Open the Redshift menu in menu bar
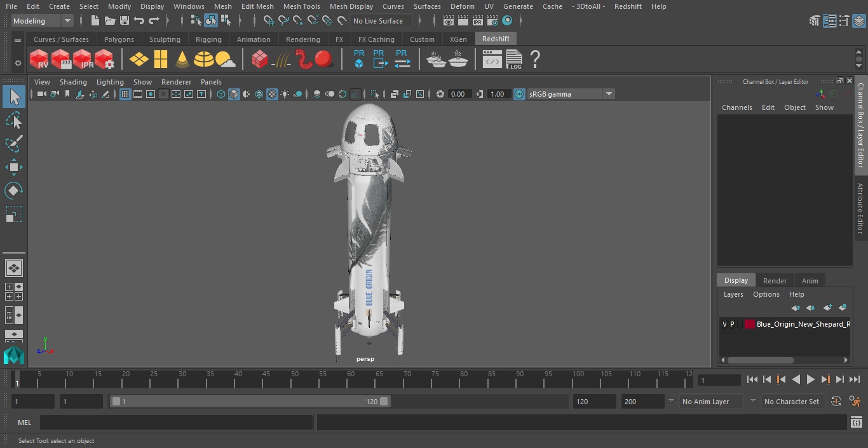This screenshot has width=868, height=448. (628, 6)
